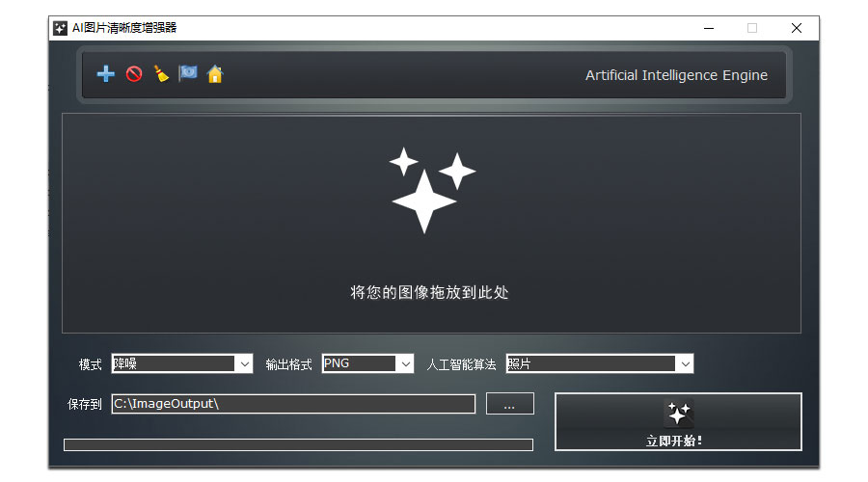Click the red remove-image icon
The width and height of the screenshot is (868, 482).
click(x=133, y=73)
